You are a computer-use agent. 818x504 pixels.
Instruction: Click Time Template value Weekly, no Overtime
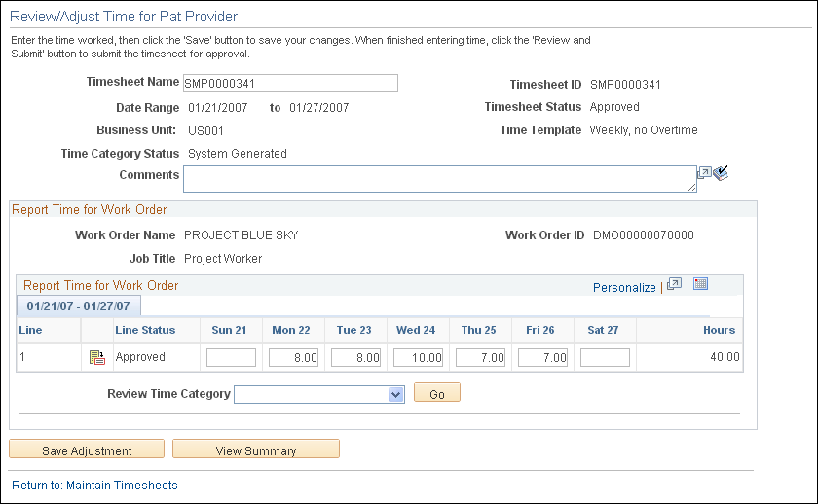click(644, 130)
